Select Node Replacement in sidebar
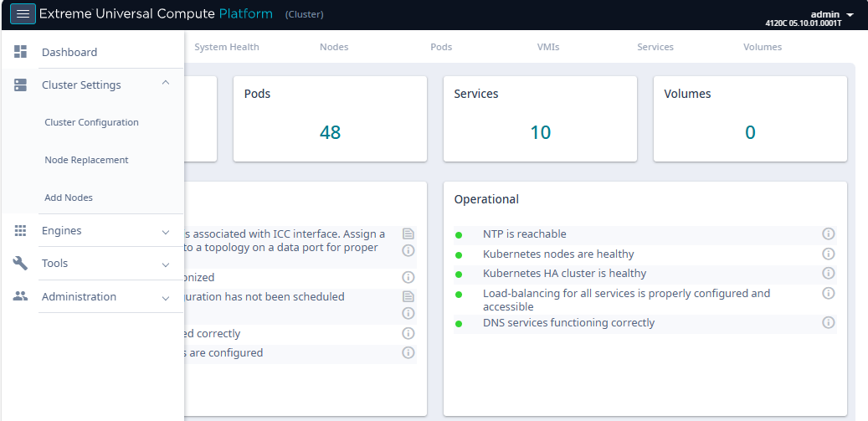The height and width of the screenshot is (421, 868). [86, 160]
